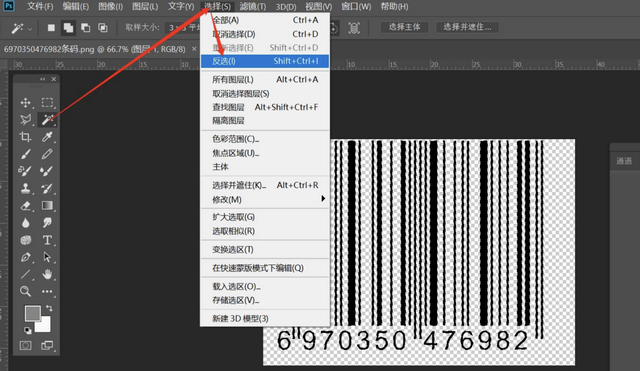Select the Eraser tool
Image resolution: width=640 pixels, height=371 pixels.
pos(25,205)
